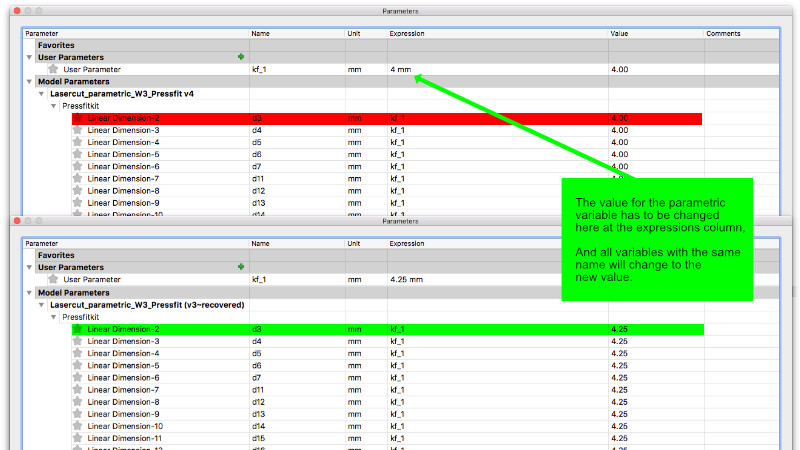Image resolution: width=800 pixels, height=450 pixels.
Task: Collapse Pressfitkit node under v3~recovered
Action: coord(54,317)
